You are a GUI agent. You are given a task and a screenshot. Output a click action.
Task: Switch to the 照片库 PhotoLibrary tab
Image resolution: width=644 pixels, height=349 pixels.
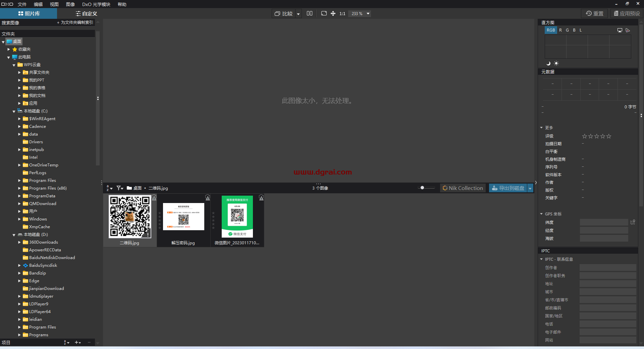(x=29, y=13)
